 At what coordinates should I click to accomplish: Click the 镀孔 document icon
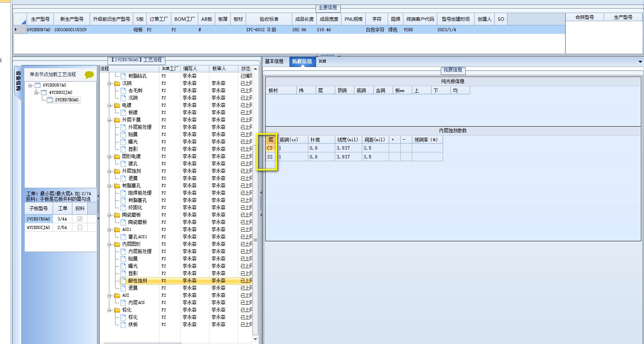pyautogui.click(x=123, y=164)
